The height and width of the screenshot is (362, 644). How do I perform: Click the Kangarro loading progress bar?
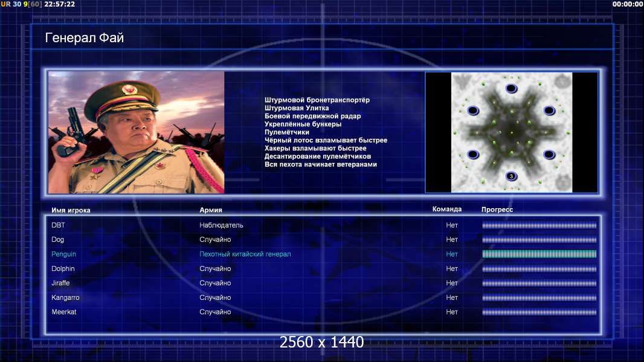[539, 298]
